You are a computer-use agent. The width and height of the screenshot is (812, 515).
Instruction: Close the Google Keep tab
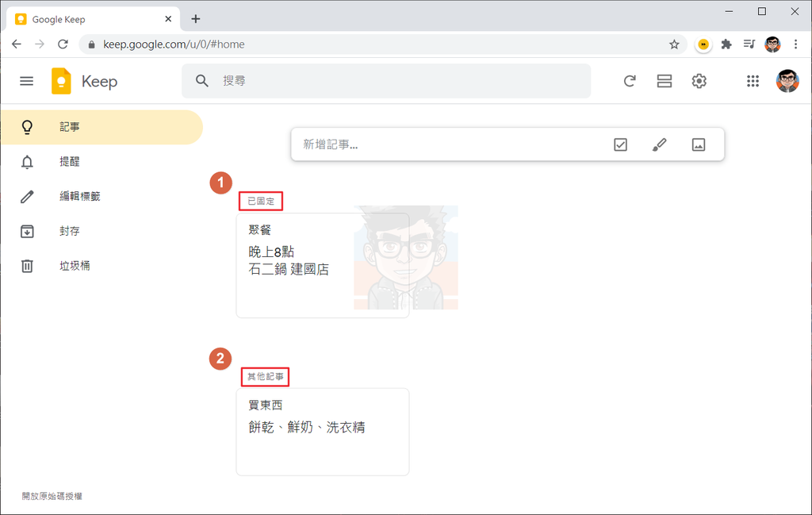pyautogui.click(x=168, y=19)
